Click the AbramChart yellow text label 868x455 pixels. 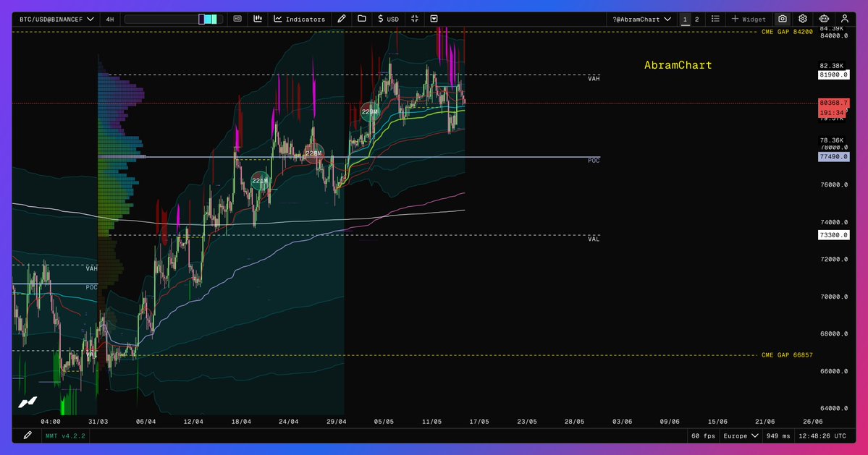point(678,65)
